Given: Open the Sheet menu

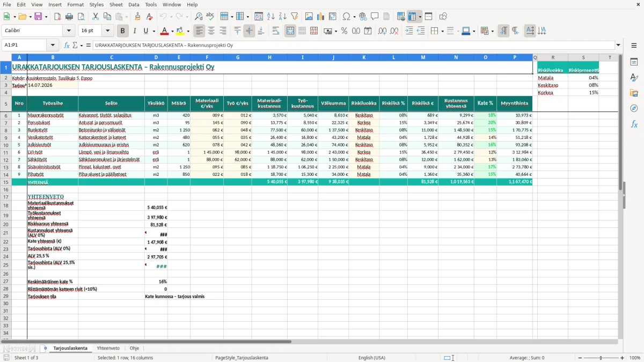Looking at the screenshot, I should (116, 4).
